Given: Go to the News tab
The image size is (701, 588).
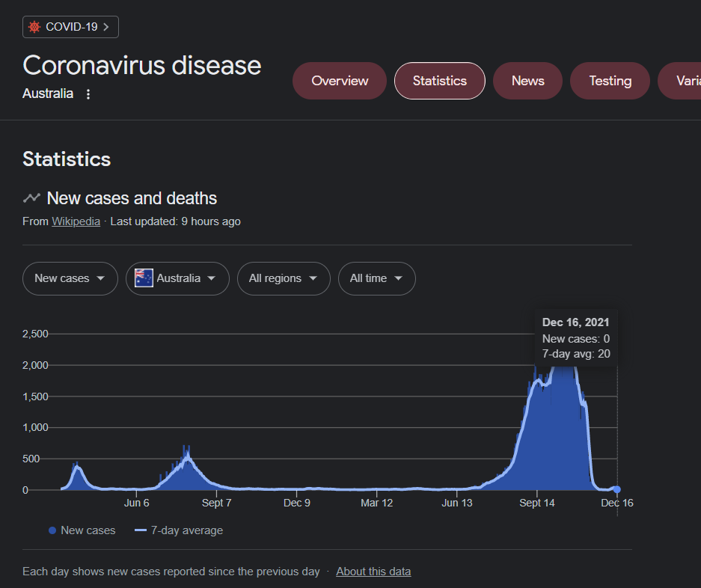Looking at the screenshot, I should (527, 81).
